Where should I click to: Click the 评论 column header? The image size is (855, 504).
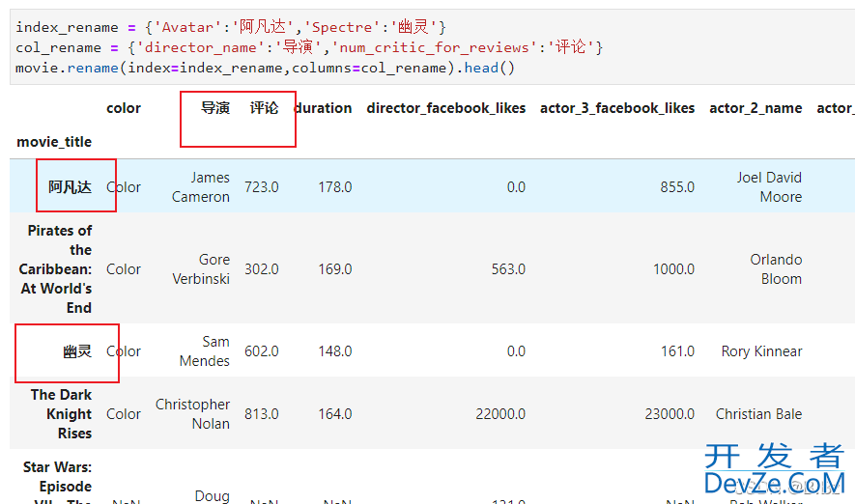[x=264, y=108]
